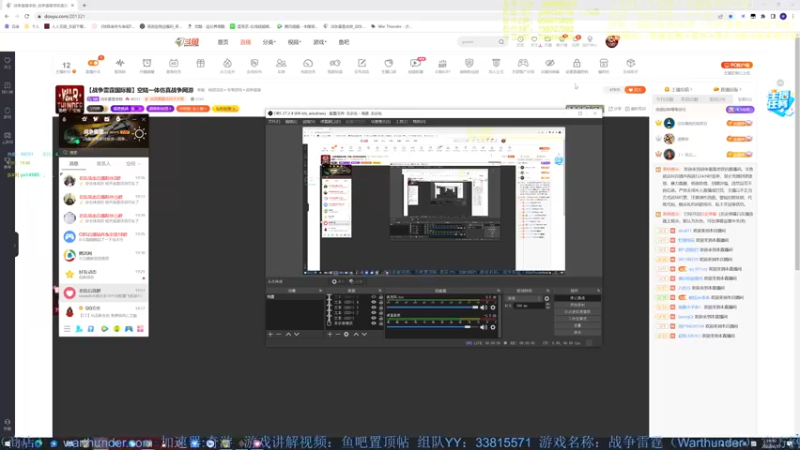The width and height of the screenshot is (800, 450).
Task: Click the Douyu logo in the site header
Action: pyautogui.click(x=187, y=42)
